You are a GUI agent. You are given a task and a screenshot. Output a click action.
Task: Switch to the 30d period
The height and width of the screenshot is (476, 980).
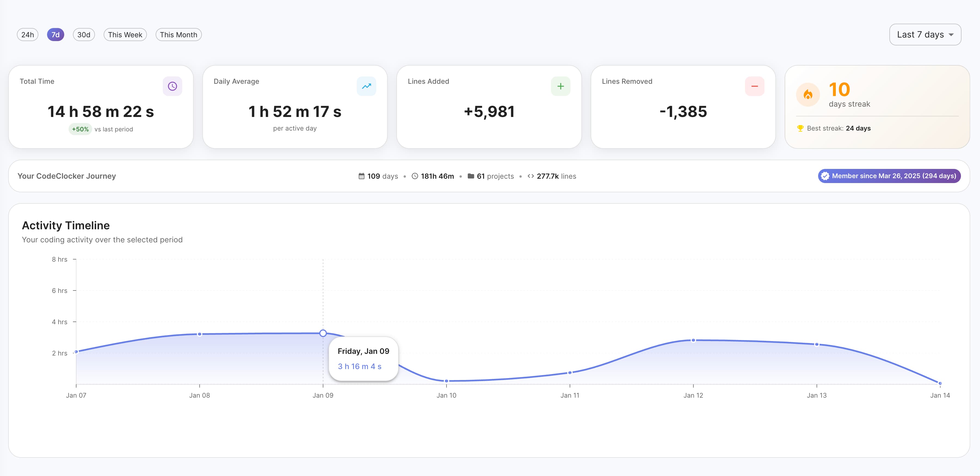tap(83, 35)
